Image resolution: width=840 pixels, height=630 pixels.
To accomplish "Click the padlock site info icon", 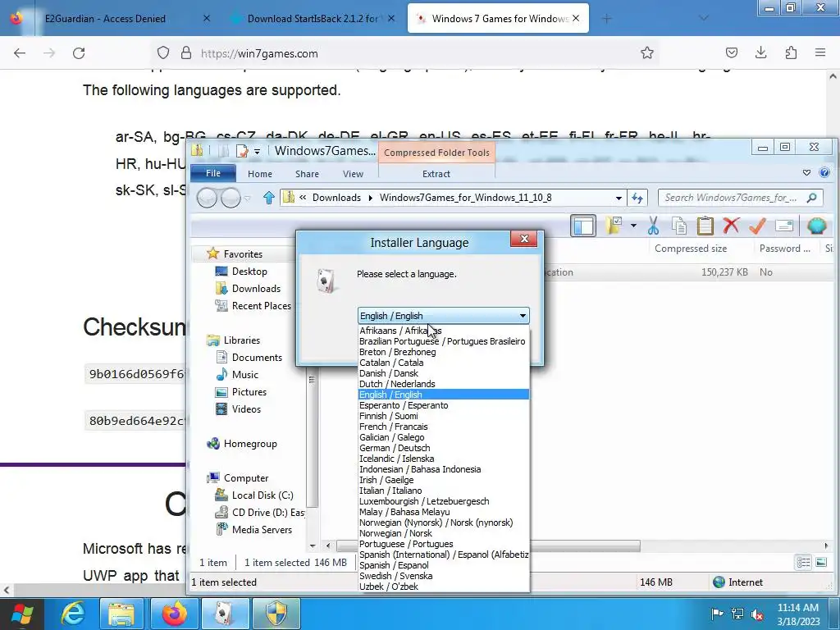I will [186, 52].
